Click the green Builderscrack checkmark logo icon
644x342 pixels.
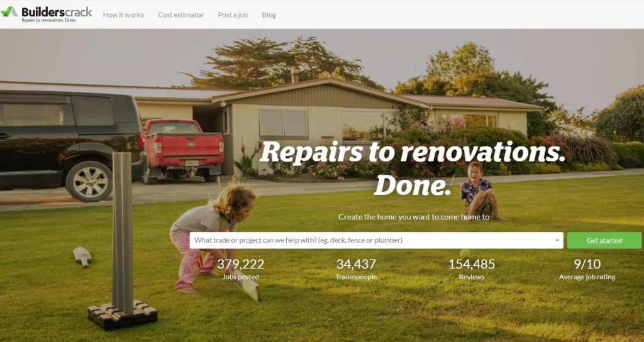(x=9, y=11)
